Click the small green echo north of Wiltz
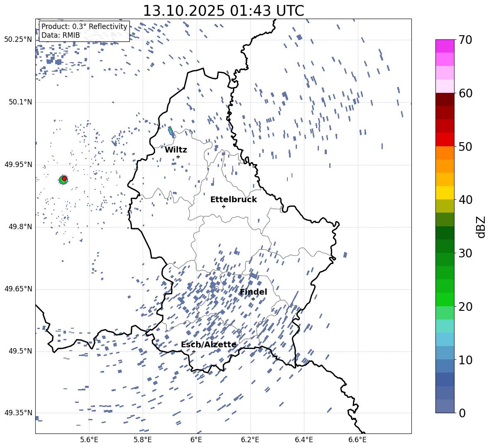Viewport: 491px width, 448px height. click(170, 131)
